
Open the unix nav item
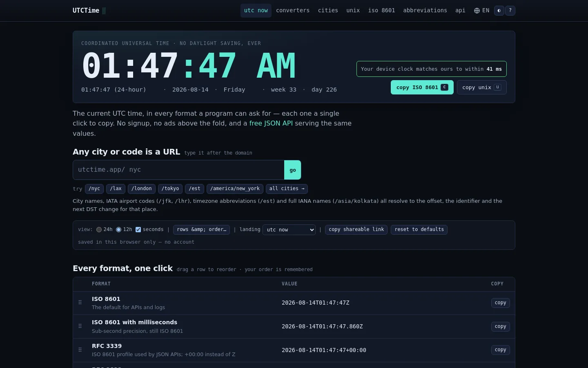353,11
